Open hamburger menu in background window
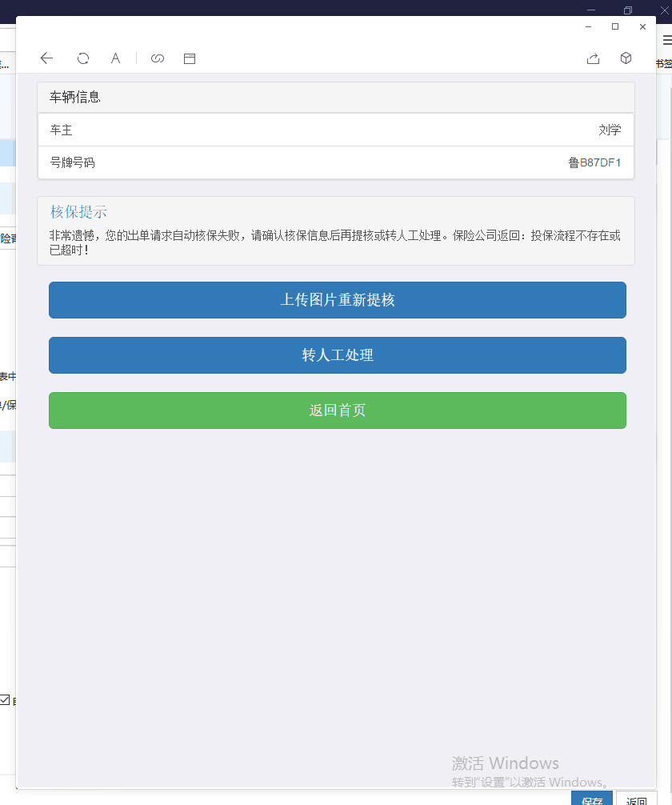 tap(667, 40)
